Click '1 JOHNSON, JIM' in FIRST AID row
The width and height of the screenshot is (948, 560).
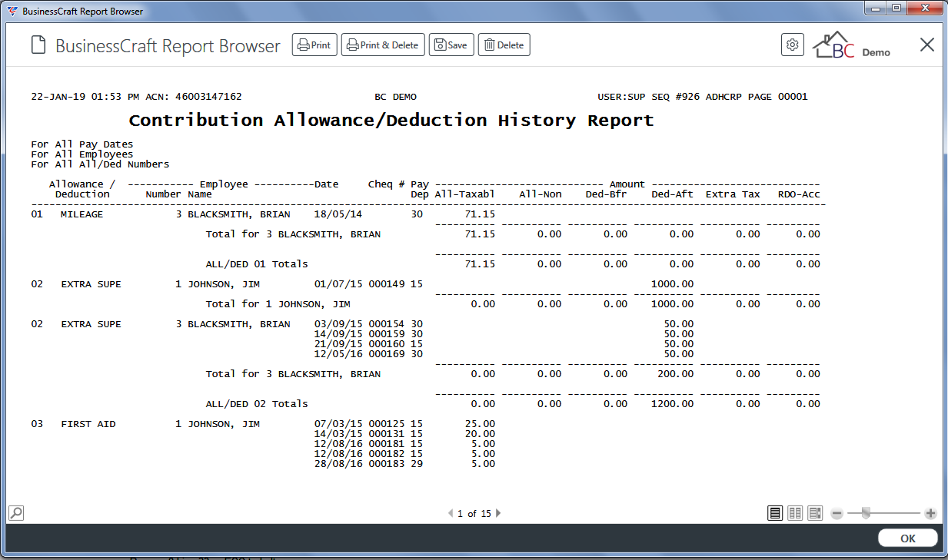(218, 424)
